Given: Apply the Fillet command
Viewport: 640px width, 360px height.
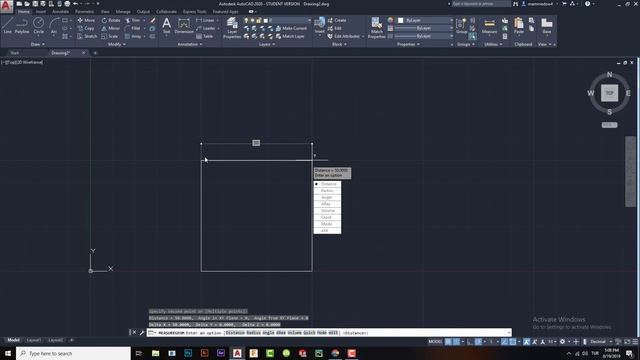Looking at the screenshot, I should (x=133, y=28).
